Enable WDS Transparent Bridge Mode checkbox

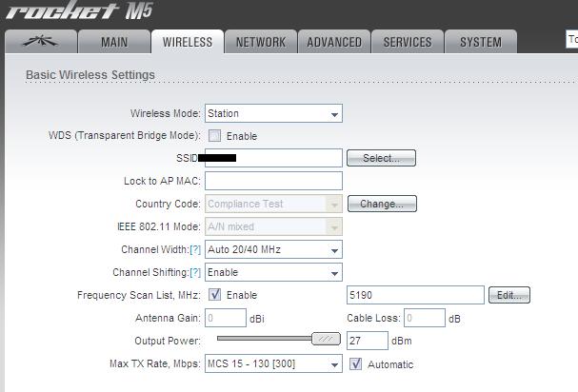(214, 135)
